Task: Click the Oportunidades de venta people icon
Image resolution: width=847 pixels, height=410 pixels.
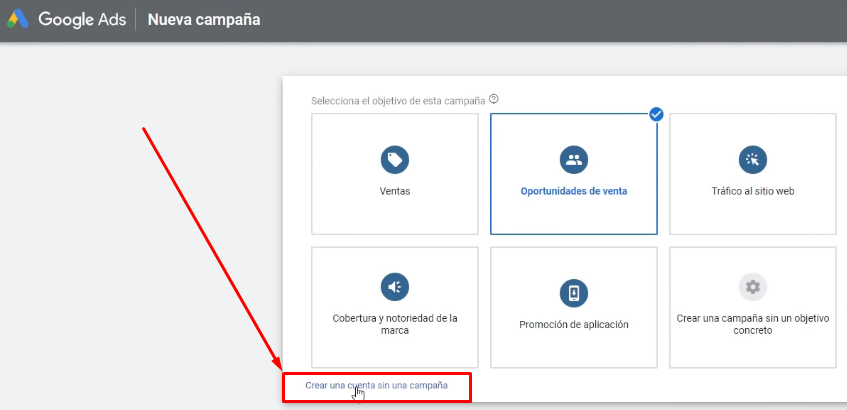Action: pos(574,159)
